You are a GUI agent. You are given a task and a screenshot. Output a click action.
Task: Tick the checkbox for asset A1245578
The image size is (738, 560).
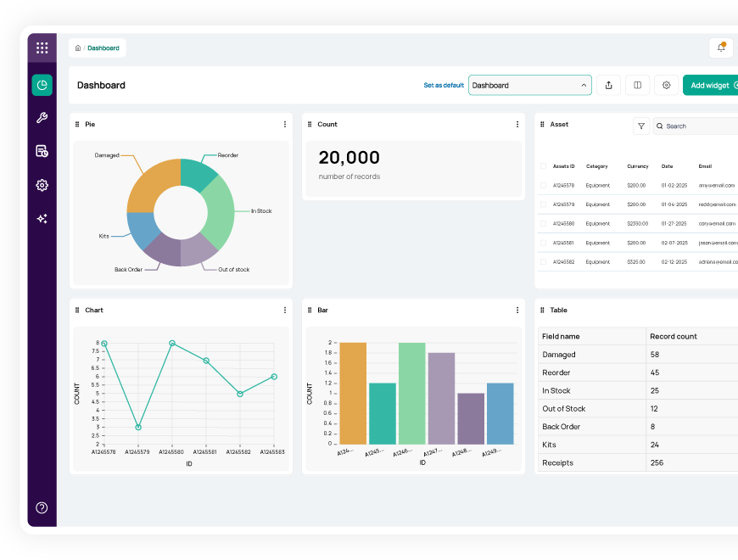pos(543,185)
